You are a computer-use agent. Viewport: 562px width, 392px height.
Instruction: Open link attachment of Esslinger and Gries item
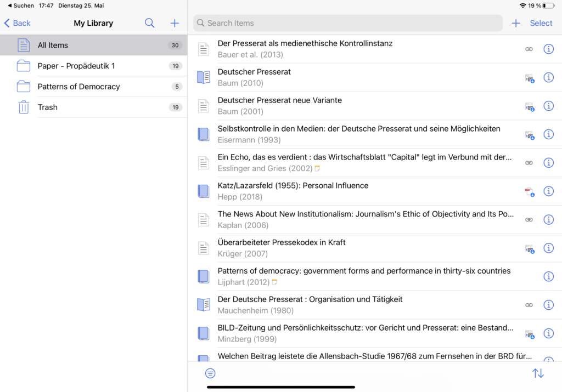point(529,163)
